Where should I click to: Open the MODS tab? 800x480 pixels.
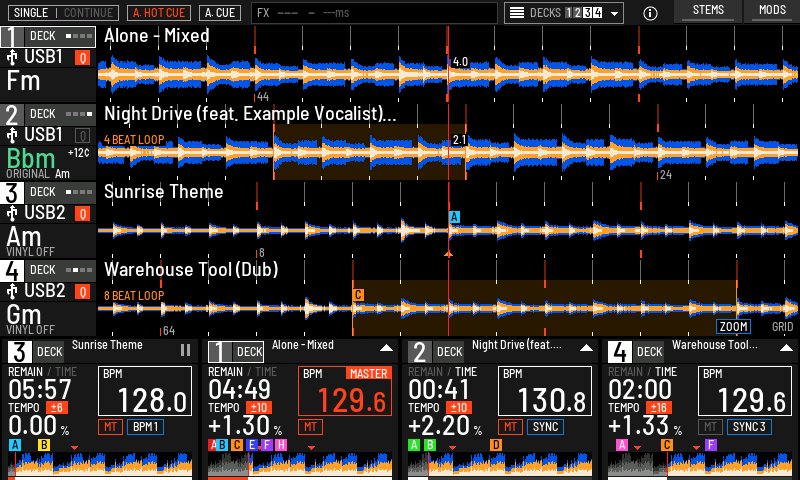[x=772, y=11]
